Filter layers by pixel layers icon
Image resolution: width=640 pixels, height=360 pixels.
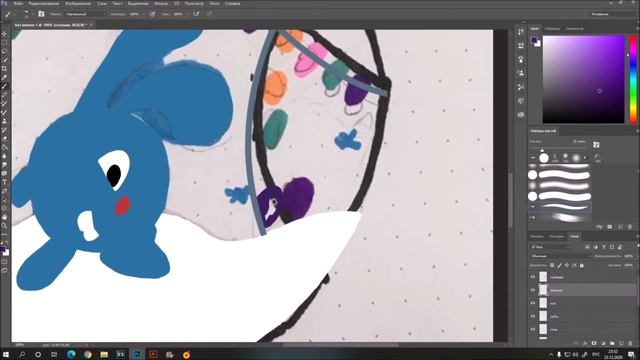tap(587, 247)
